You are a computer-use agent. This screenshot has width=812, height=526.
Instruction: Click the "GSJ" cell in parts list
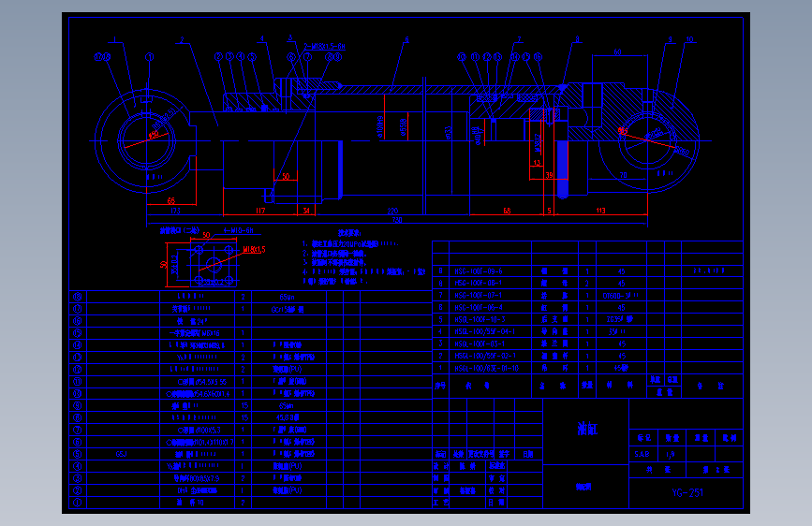click(121, 454)
